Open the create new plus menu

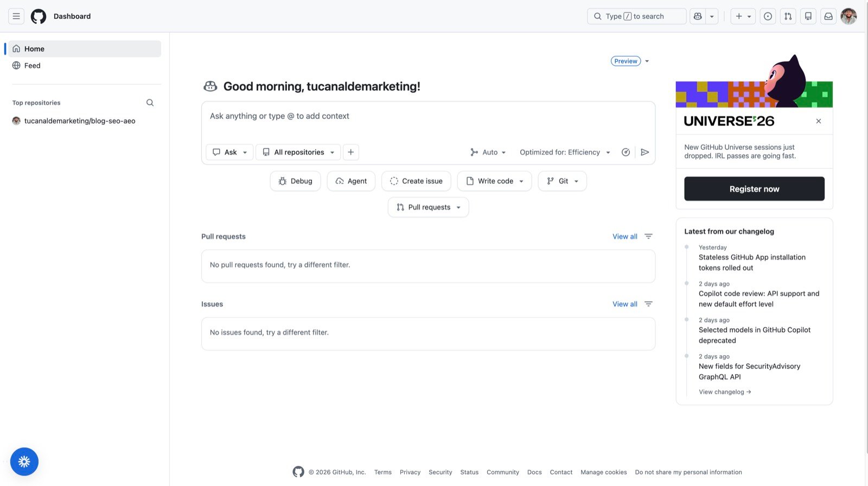(x=743, y=16)
